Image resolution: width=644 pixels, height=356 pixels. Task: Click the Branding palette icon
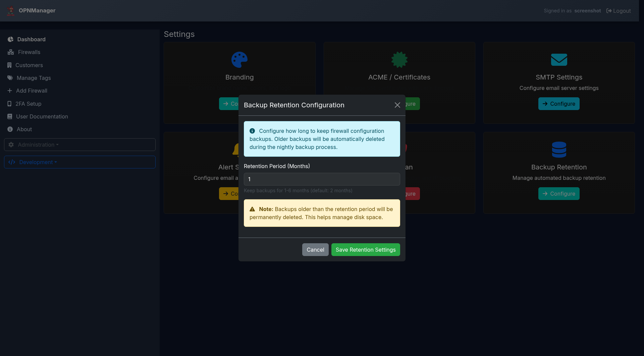(239, 60)
